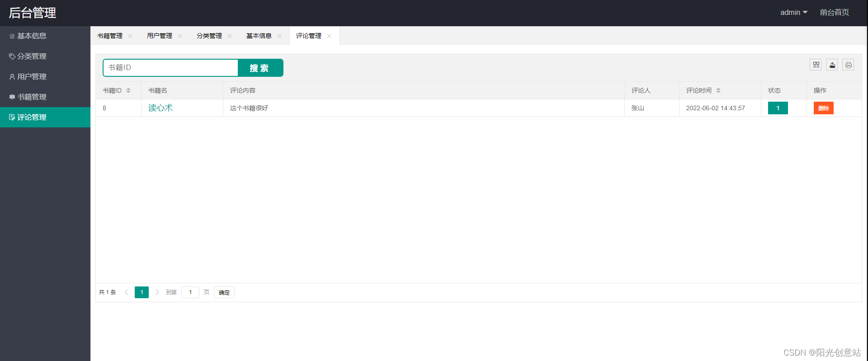Switch to the 用户管理 tab
The image size is (868, 361).
point(160,36)
